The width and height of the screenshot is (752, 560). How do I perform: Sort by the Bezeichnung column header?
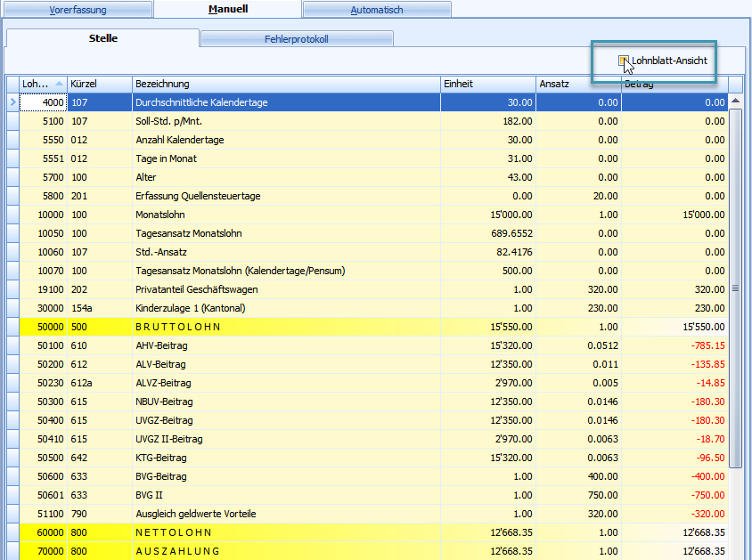(285, 84)
